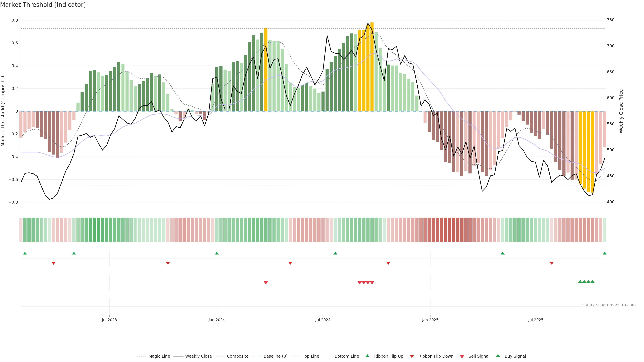Click the rightmost Ribbon Flip Up marker
The height and width of the screenshot is (362, 644).
click(604, 253)
